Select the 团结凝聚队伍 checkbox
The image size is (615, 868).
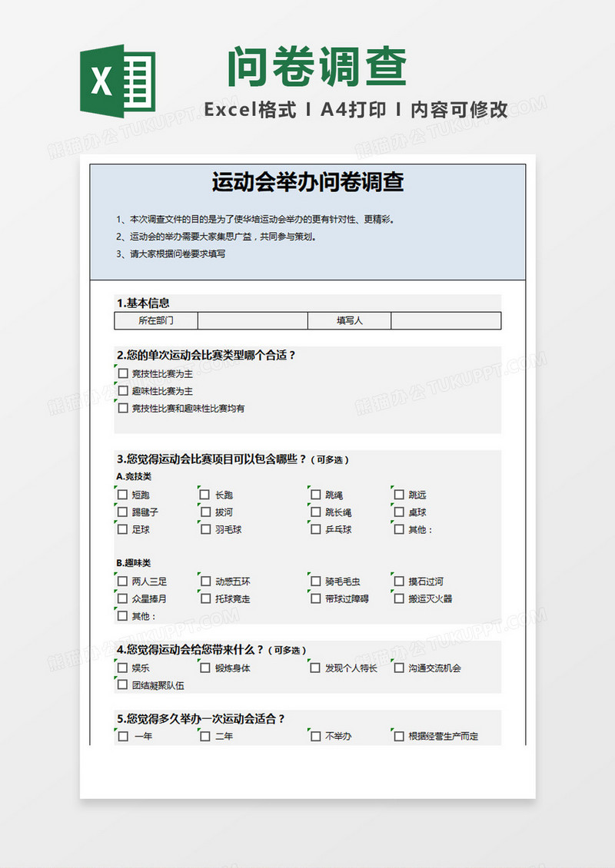pos(123,685)
